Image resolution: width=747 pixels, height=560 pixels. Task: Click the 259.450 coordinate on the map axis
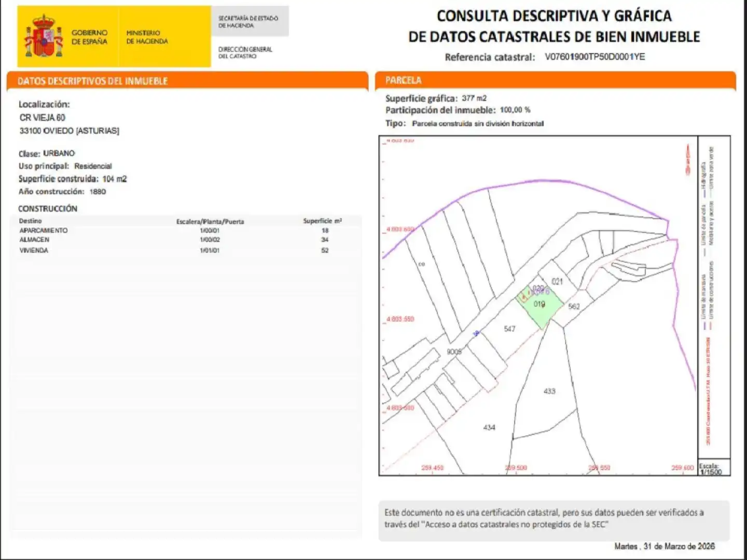coord(432,468)
